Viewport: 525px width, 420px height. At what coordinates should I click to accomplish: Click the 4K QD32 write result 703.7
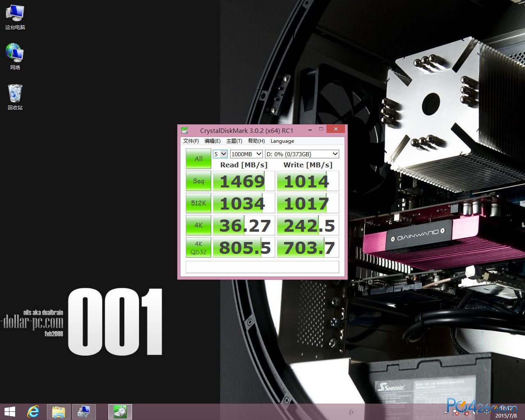pyautogui.click(x=308, y=247)
